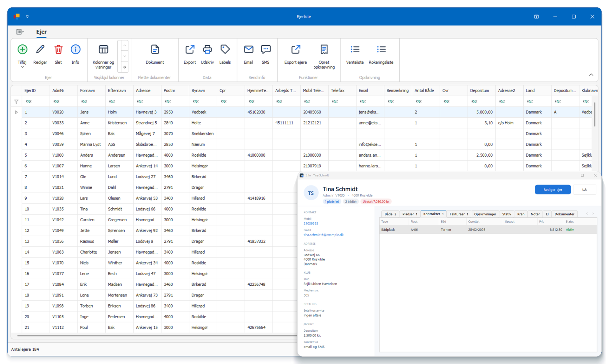Click the Rediger ejer button

pyautogui.click(x=553, y=190)
